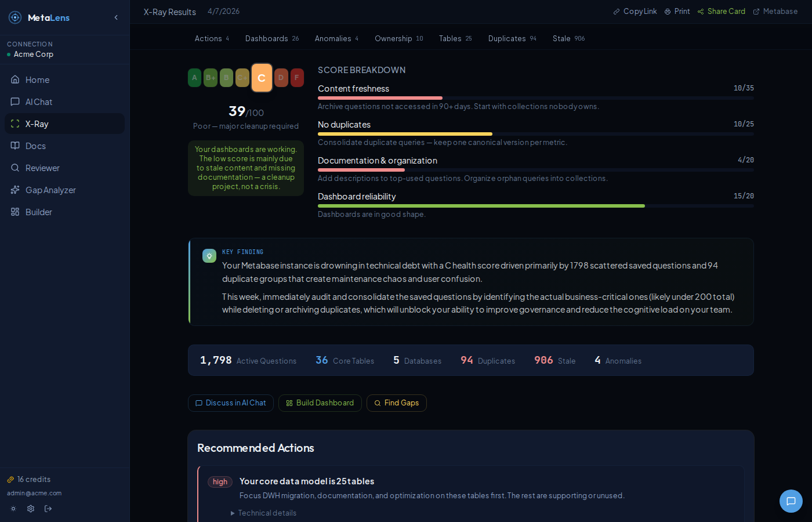Click the Build Dashboard button
Image resolution: width=812 pixels, height=522 pixels.
[320, 403]
